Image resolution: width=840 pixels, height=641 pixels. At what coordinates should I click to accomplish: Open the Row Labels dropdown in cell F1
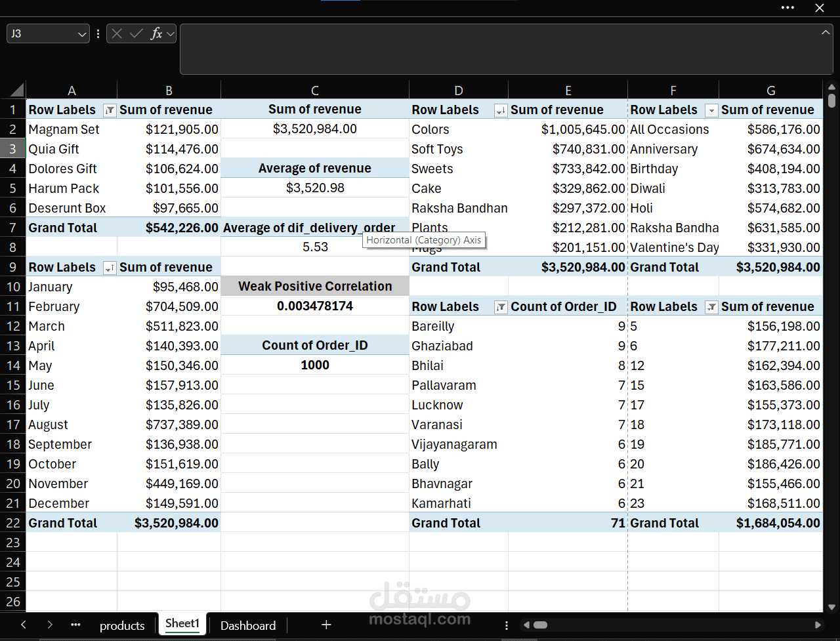[x=711, y=110]
